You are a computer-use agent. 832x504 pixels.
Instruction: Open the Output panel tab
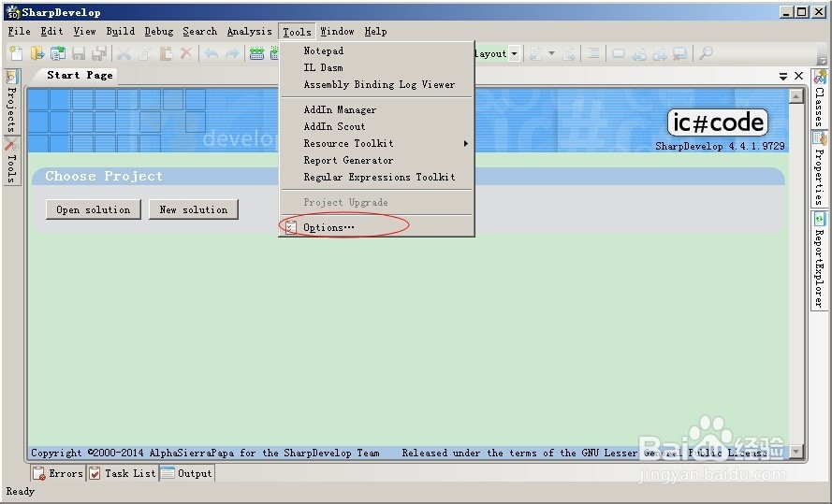click(187, 473)
